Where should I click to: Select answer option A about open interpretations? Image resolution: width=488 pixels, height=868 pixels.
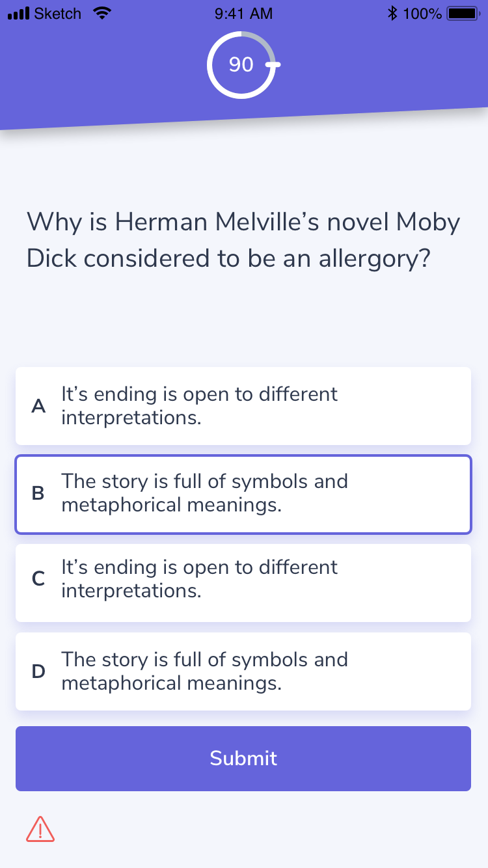pos(243,405)
